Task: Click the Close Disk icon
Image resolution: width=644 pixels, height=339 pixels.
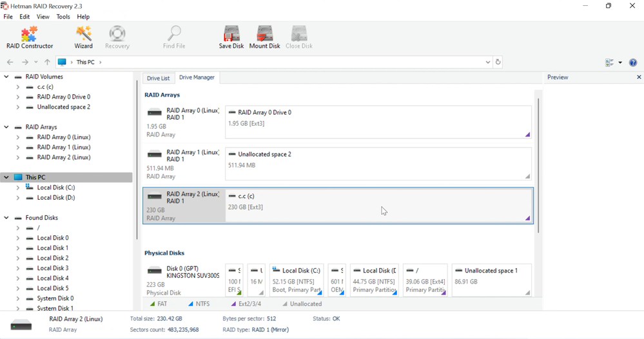Action: pyautogui.click(x=299, y=38)
